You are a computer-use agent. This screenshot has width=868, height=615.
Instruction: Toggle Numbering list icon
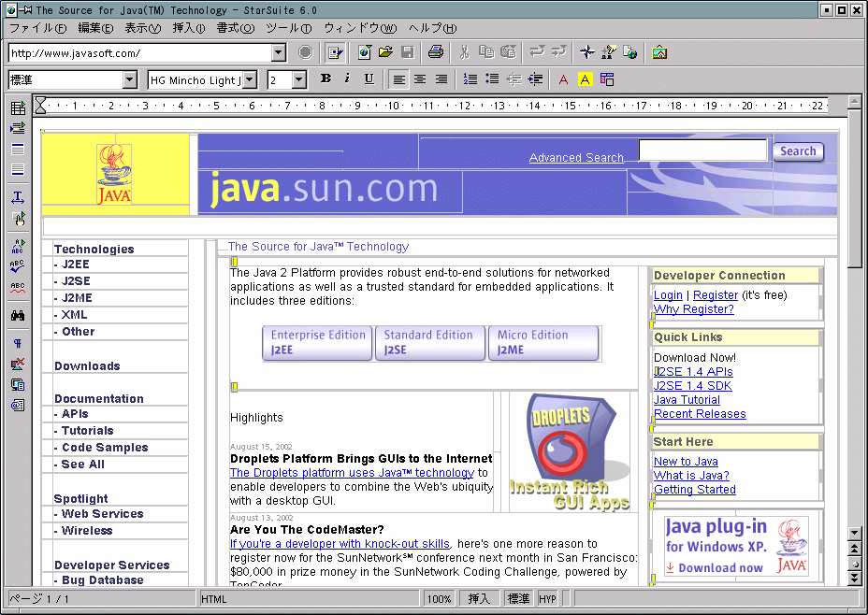(470, 79)
